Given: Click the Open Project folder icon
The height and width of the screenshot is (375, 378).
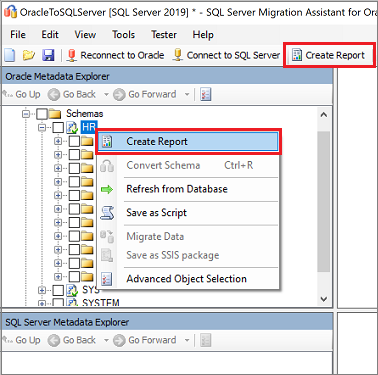Looking at the screenshot, I should click(x=29, y=55).
